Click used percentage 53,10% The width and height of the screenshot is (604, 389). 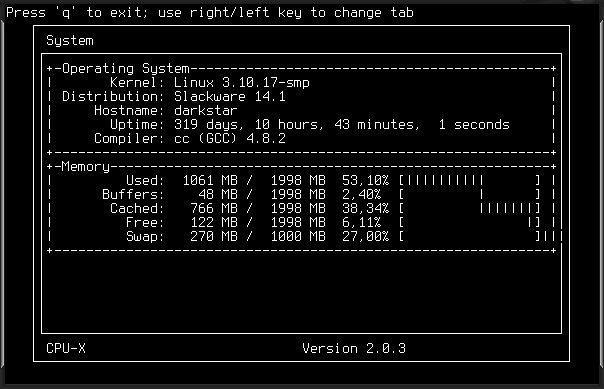(365, 180)
